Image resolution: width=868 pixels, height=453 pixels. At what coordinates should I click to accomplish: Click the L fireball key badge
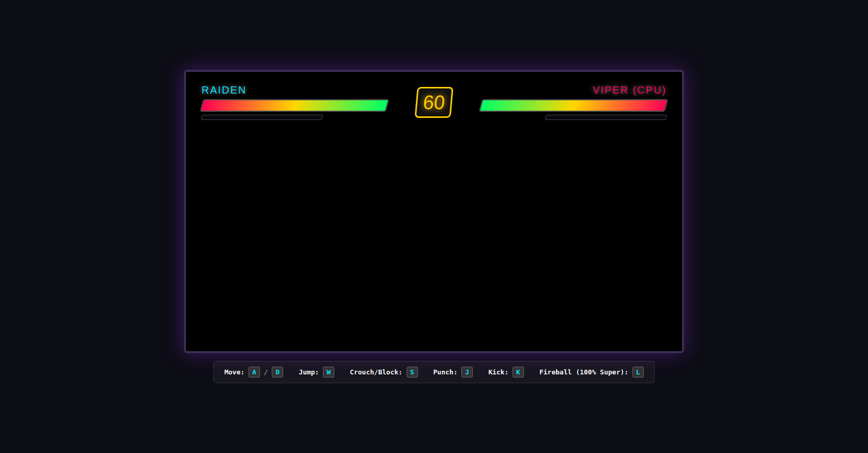coord(638,372)
